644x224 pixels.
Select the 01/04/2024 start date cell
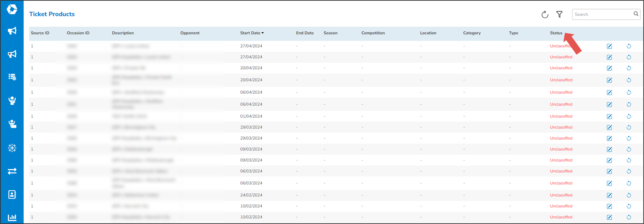point(251,116)
